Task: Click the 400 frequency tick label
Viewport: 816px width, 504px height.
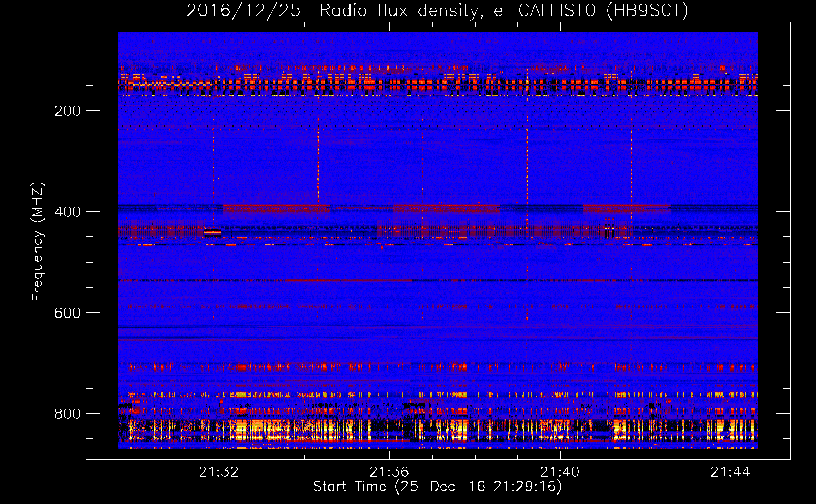Action: 67,212
